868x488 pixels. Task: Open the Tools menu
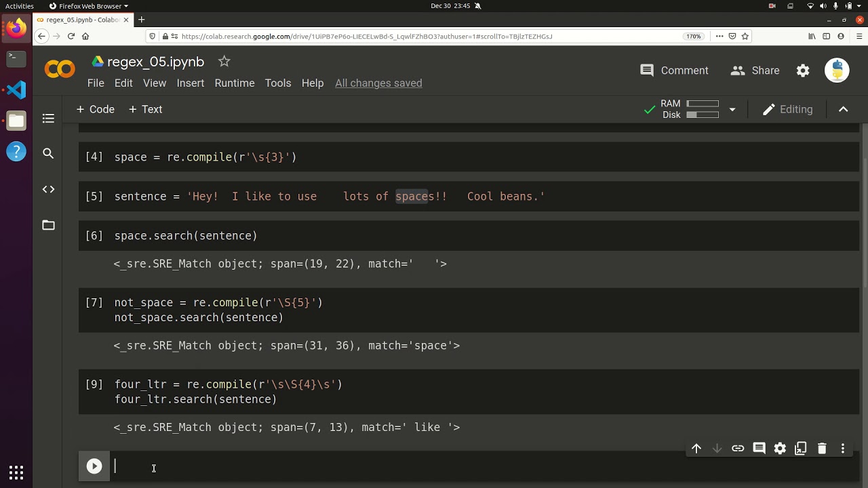278,83
